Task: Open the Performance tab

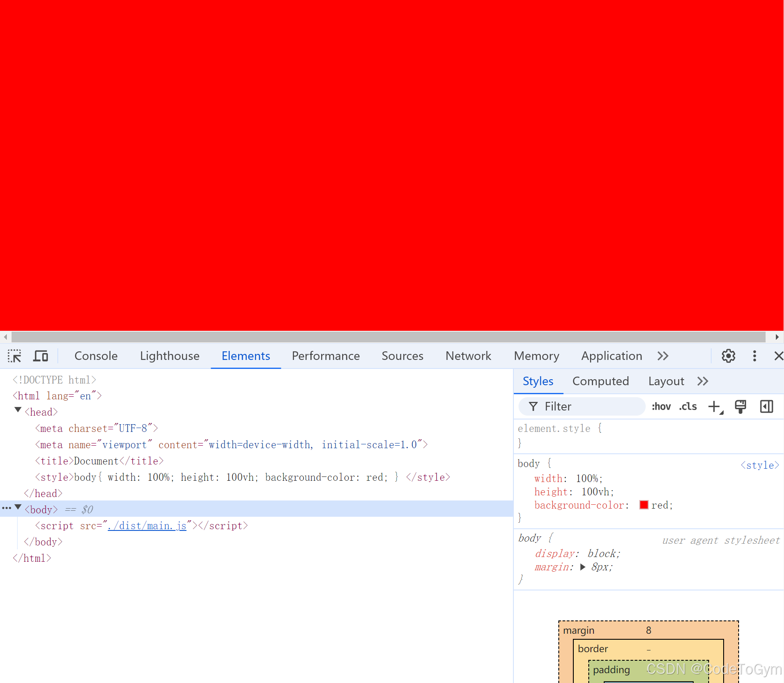Action: coord(325,356)
